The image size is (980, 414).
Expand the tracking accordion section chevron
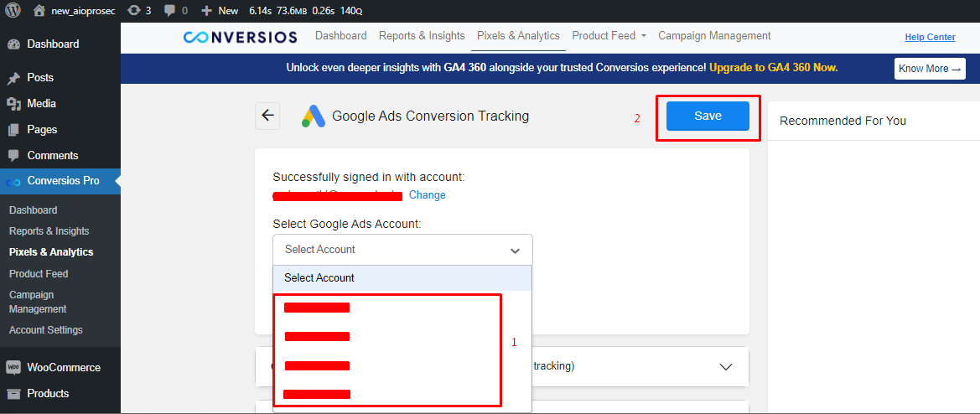point(726,366)
